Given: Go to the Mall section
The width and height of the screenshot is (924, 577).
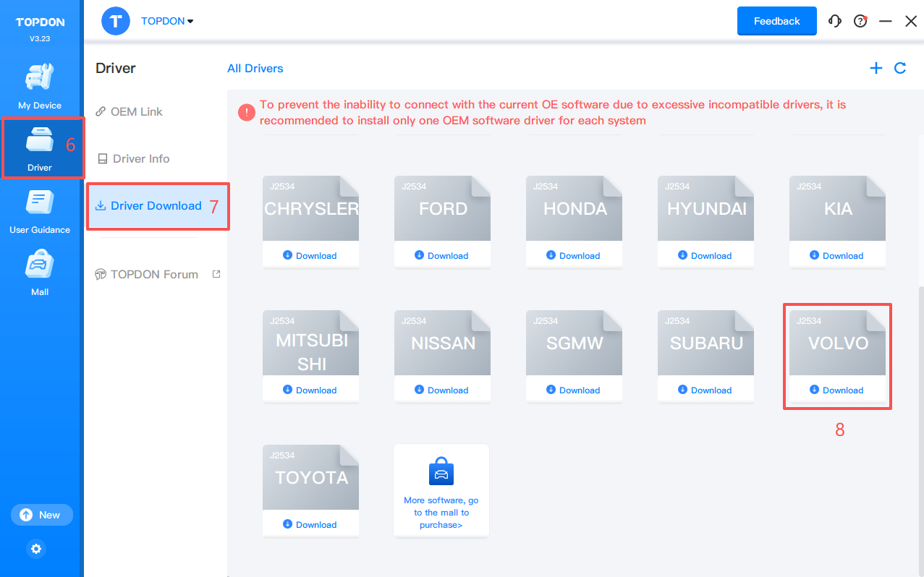Looking at the screenshot, I should (40, 273).
